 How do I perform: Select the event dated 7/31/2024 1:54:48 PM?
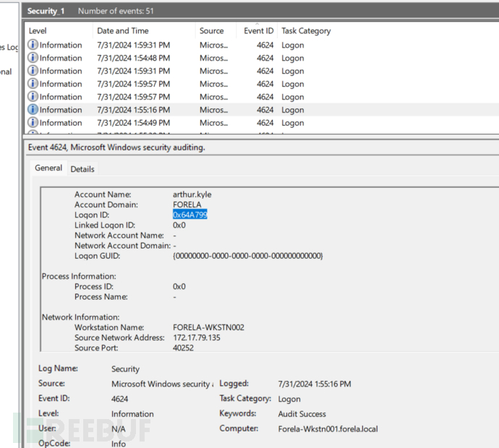click(x=262, y=58)
